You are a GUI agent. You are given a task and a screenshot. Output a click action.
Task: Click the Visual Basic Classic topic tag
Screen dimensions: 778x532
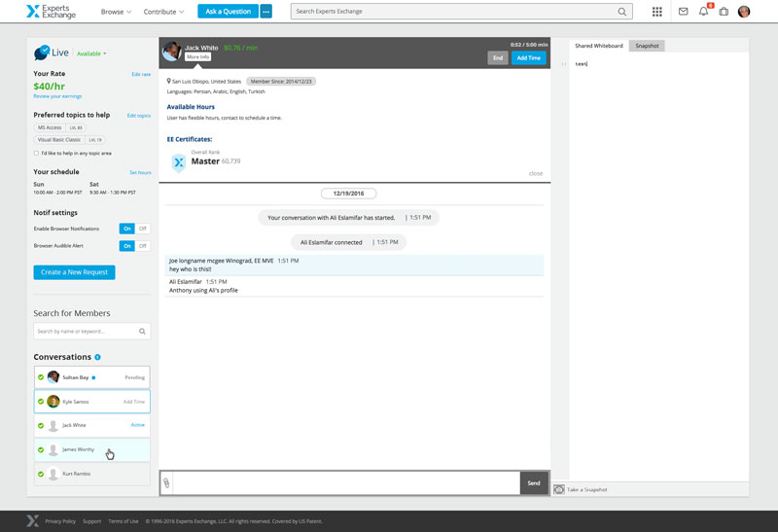[69, 140]
